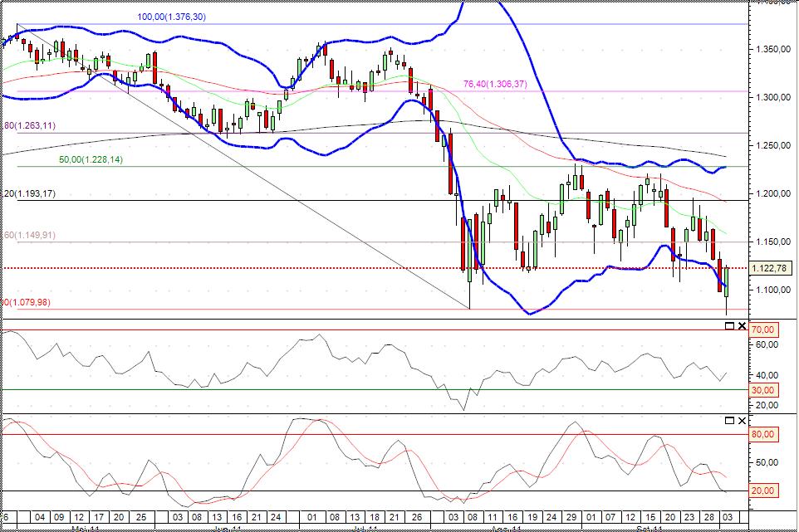Click the 1.200,00 price axis label

(x=773, y=193)
